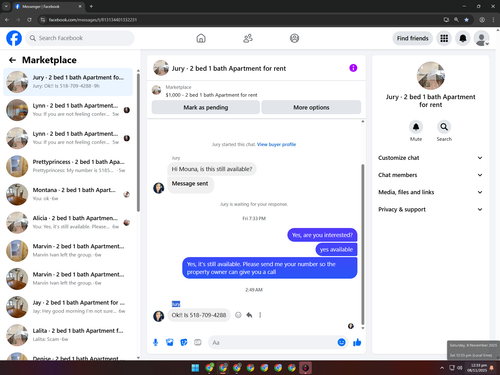The image size is (500, 375).
Task: Click the Mark as pending button
Action: [x=206, y=107]
